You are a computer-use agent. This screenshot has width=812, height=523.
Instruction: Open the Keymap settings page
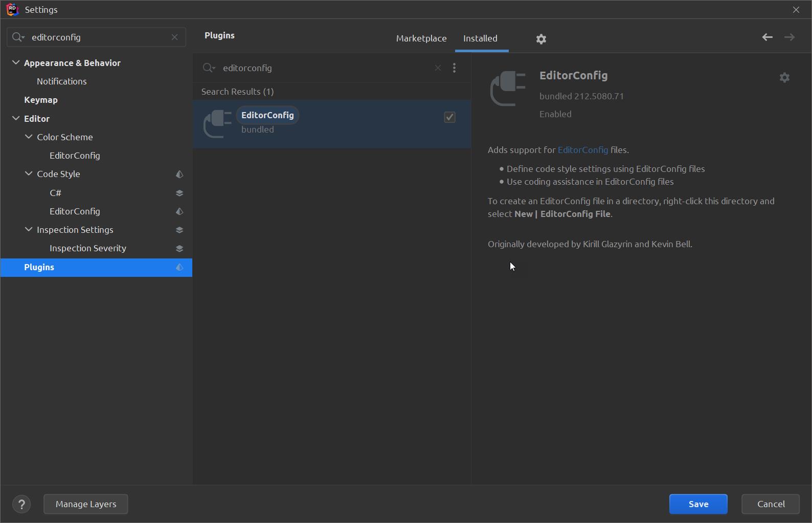pyautogui.click(x=41, y=100)
